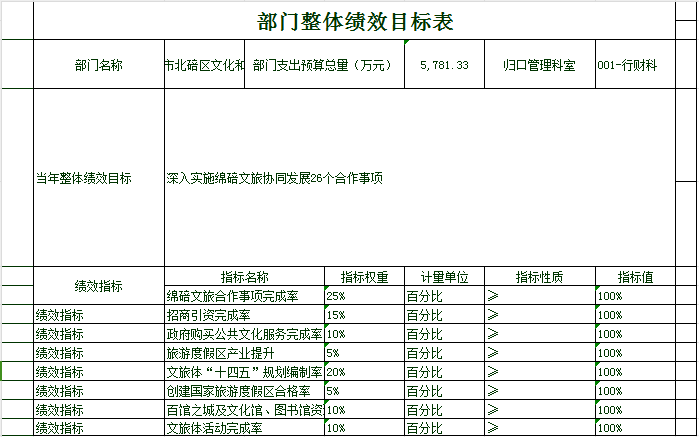The height and width of the screenshot is (437, 699).
Task: Select the 政府购买公共文化服务完成率 cell
Action: click(x=245, y=334)
